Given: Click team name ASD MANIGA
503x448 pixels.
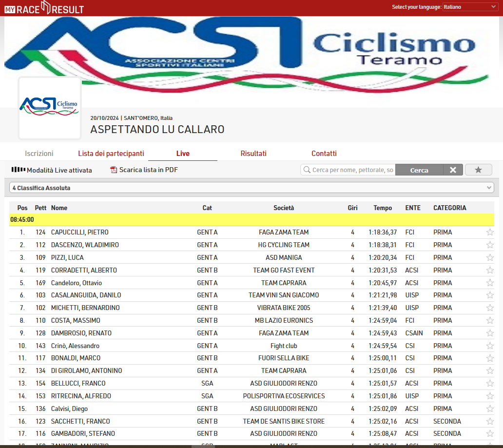Looking at the screenshot, I should [284, 257].
